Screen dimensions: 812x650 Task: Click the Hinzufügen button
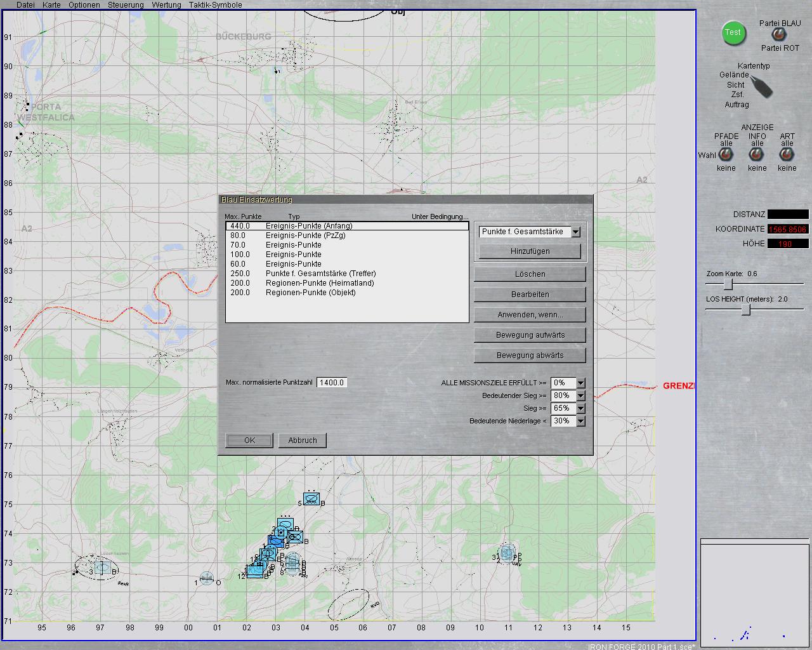(530, 251)
